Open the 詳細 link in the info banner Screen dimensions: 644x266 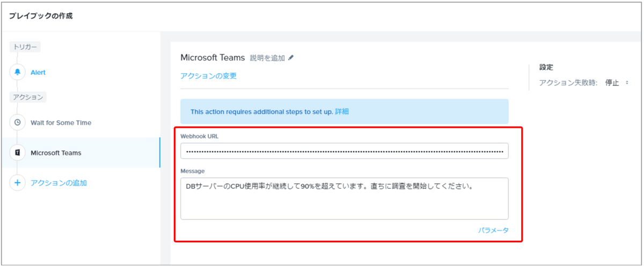(x=342, y=112)
